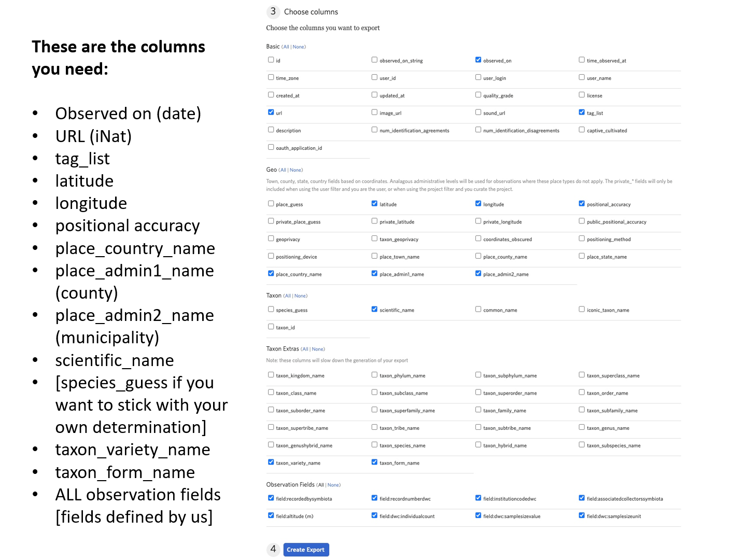This screenshot has width=746, height=560.
Task: Uncheck taxon_form_name in Taxon Extras
Action: pos(374,461)
